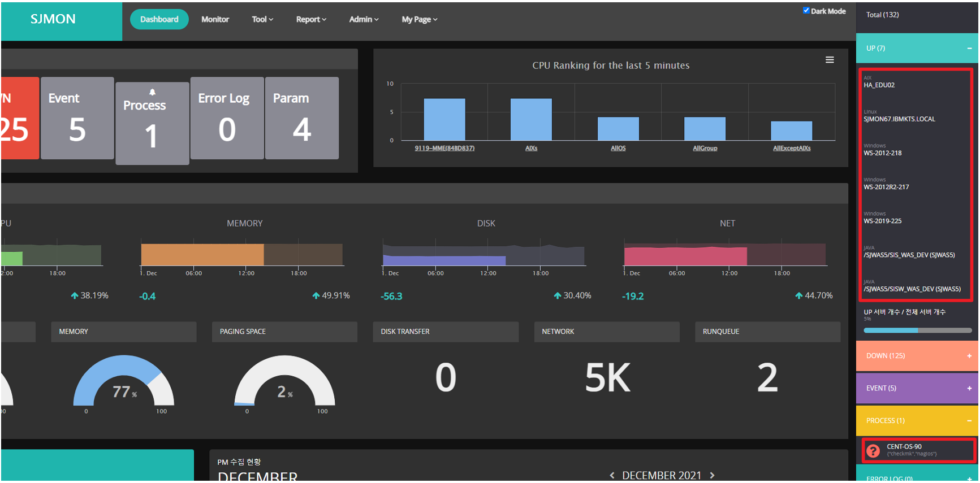Image resolution: width=980 pixels, height=483 pixels.
Task: Click the DECEMBER 2021 calendar title
Action: point(662,476)
